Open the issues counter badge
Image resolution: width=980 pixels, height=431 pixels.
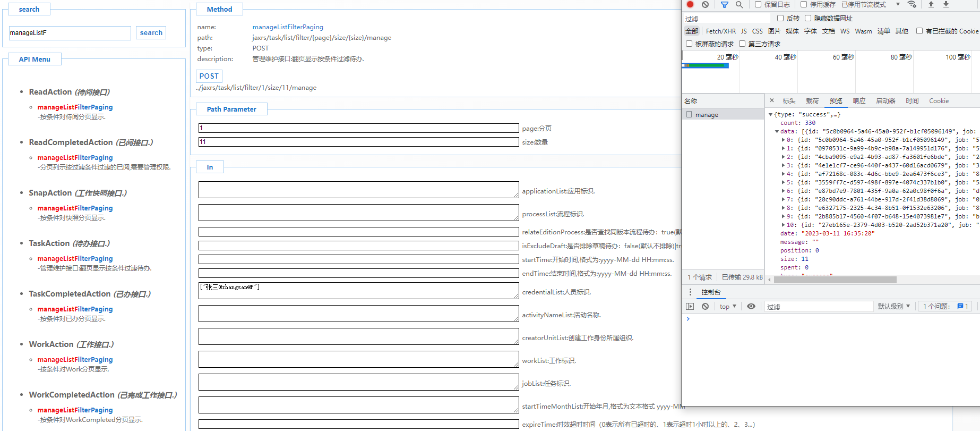945,307
